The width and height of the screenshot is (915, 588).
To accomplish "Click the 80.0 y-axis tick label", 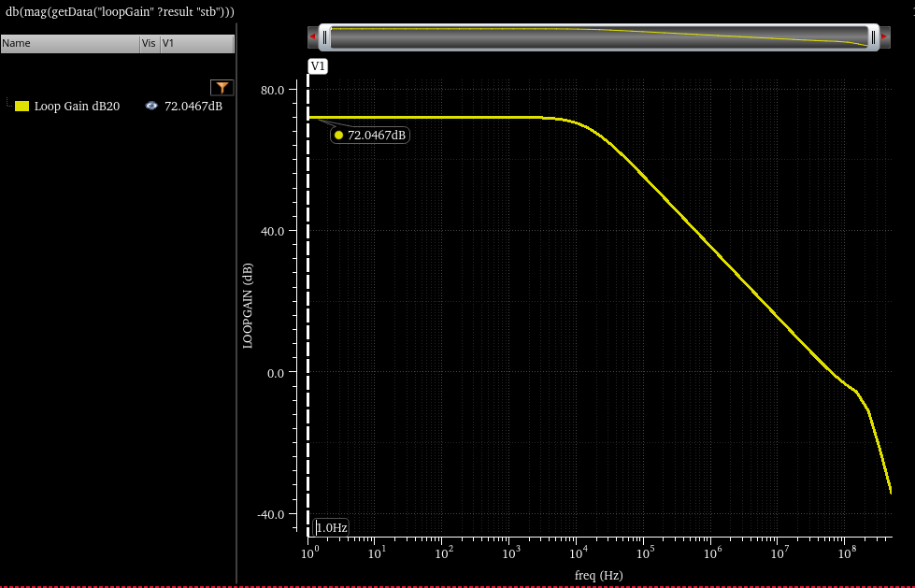I will point(273,90).
